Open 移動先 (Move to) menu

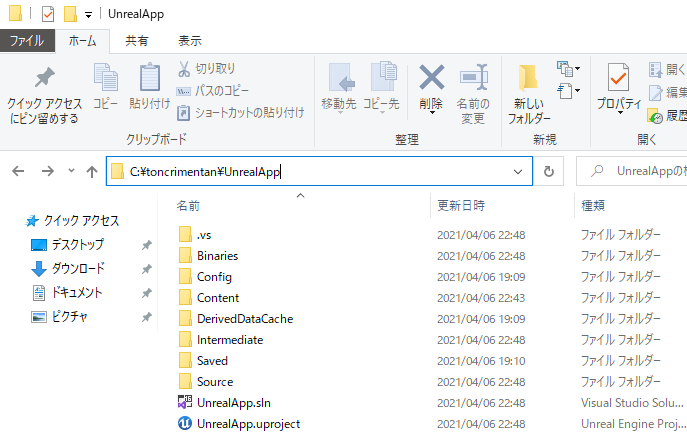tap(339, 89)
